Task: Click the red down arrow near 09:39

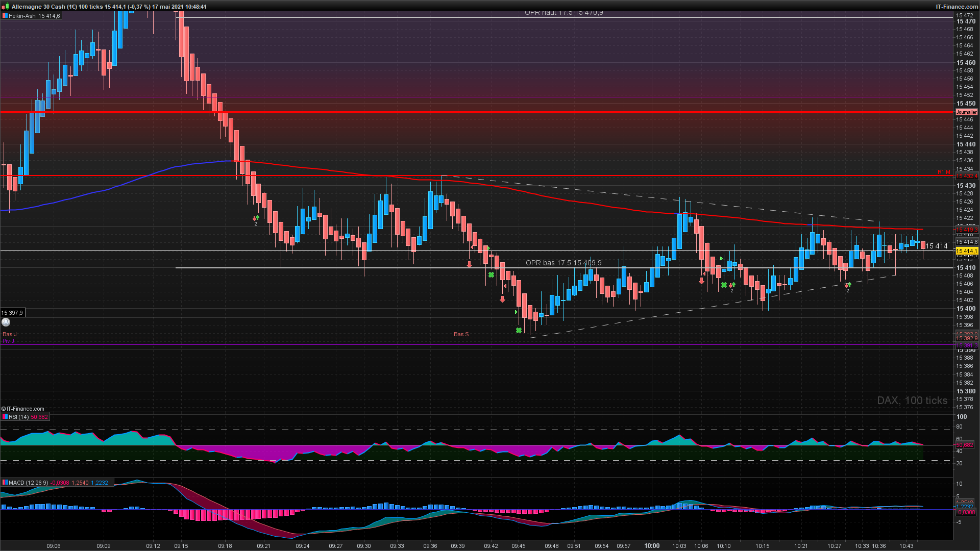Action: [469, 265]
